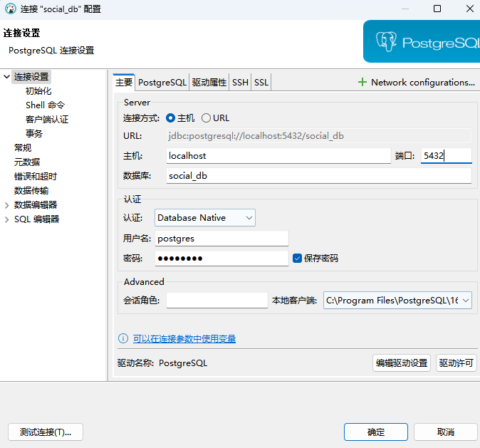Confirm with the 确定 button
This screenshot has height=448, width=480.
point(375,432)
